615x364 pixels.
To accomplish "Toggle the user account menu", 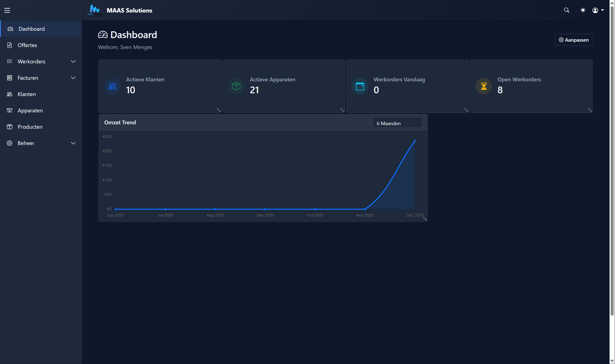I will [598, 10].
